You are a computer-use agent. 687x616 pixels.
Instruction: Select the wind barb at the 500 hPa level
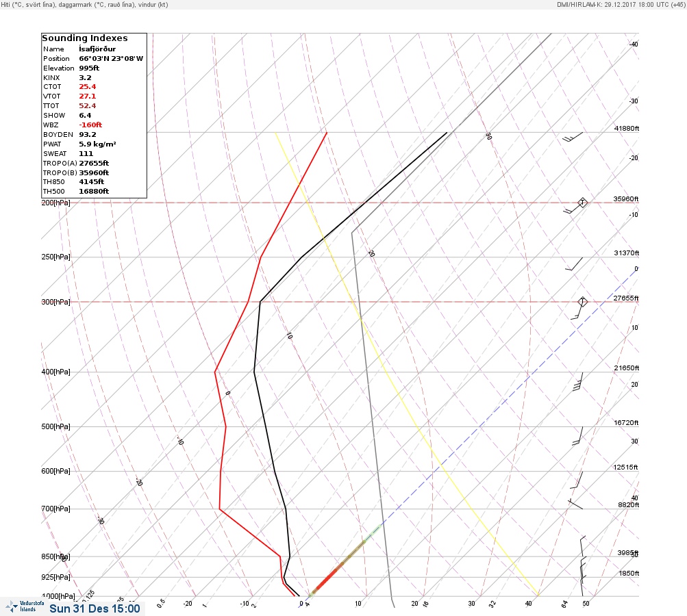[578, 436]
